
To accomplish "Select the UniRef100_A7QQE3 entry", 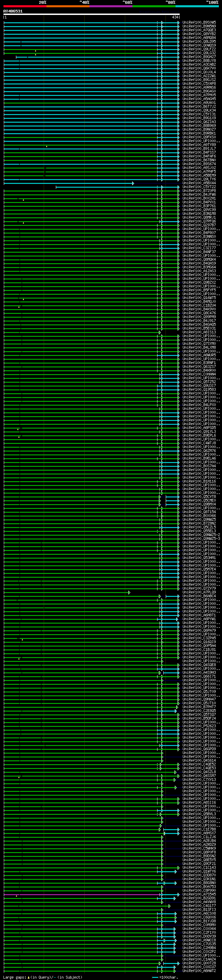I will coord(199,30).
